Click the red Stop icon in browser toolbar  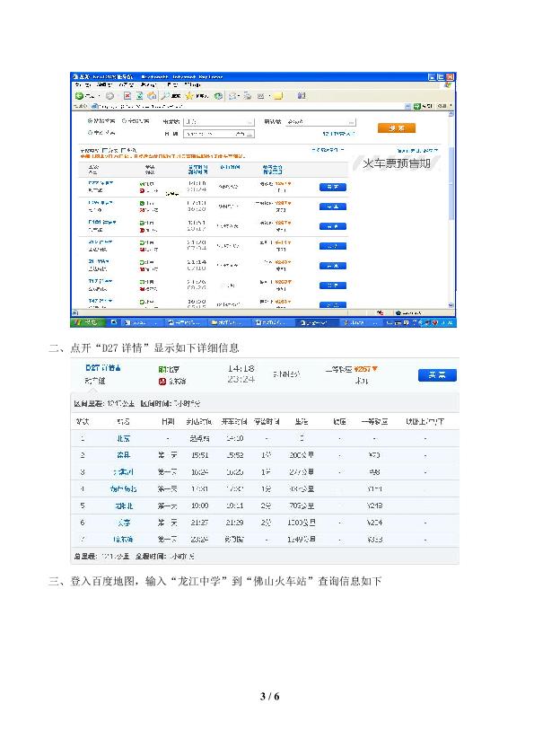127,96
